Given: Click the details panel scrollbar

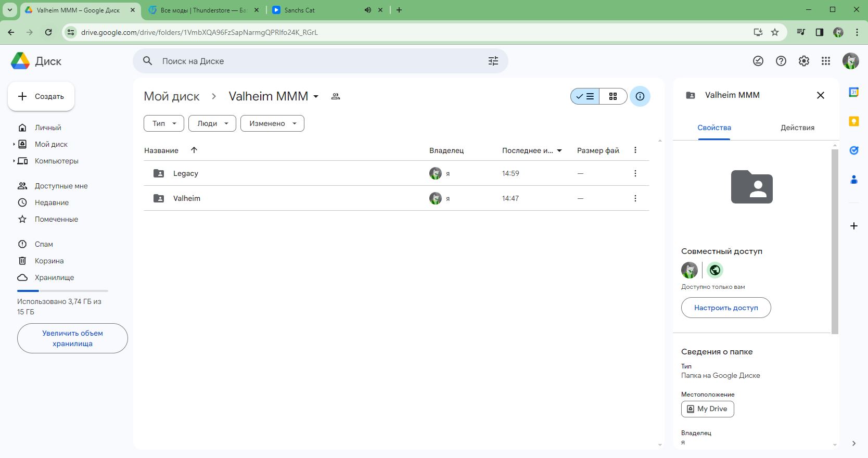Looking at the screenshot, I should click(x=835, y=242).
